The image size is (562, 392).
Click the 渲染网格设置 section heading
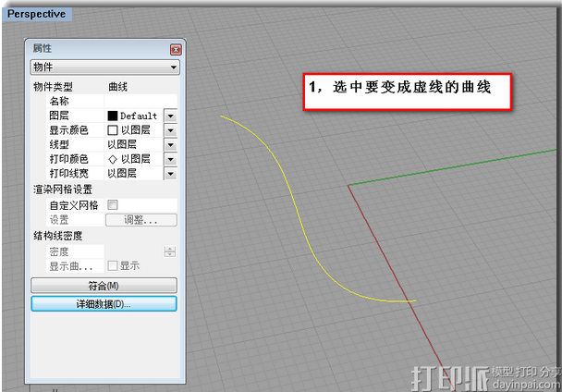click(63, 190)
